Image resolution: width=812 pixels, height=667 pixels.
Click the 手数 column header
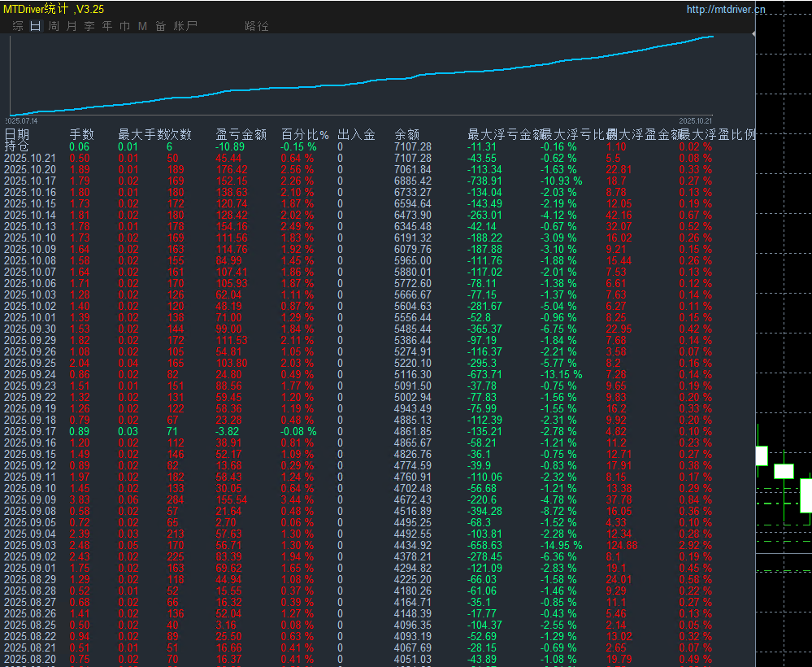(x=81, y=135)
